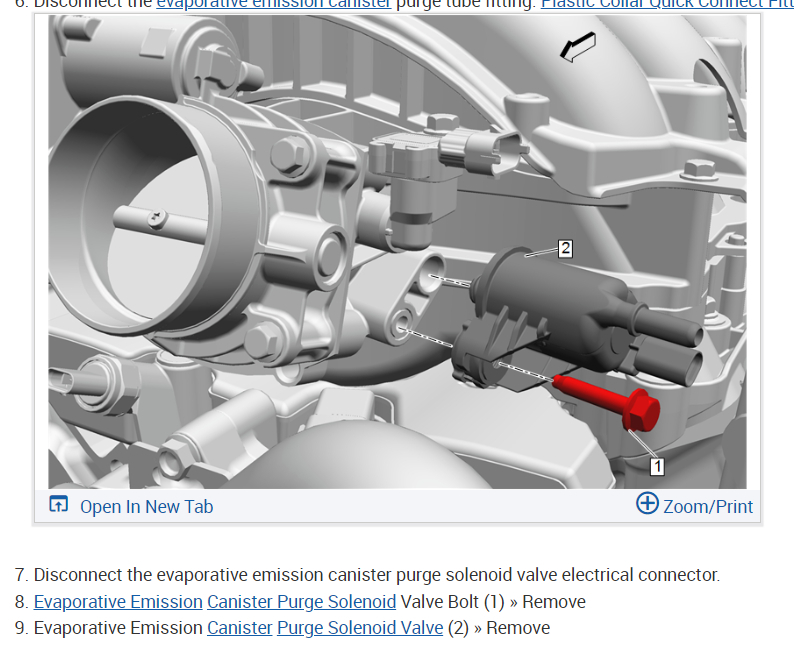The width and height of the screenshot is (794, 658).
Task: Click callout number 1 label in diagram
Action: 657,467
